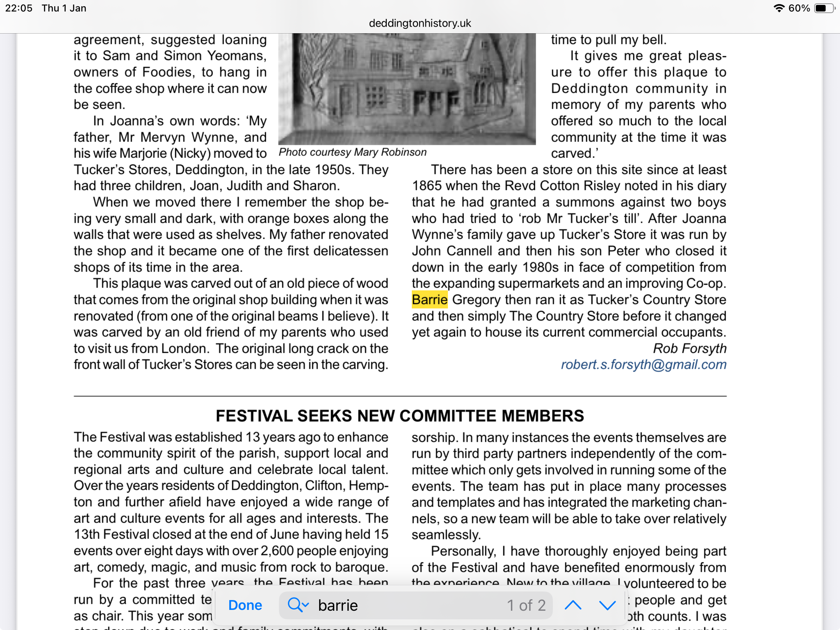This screenshot has height=630, width=840.
Task: Tap the Done button in find bar
Action: coord(245,605)
